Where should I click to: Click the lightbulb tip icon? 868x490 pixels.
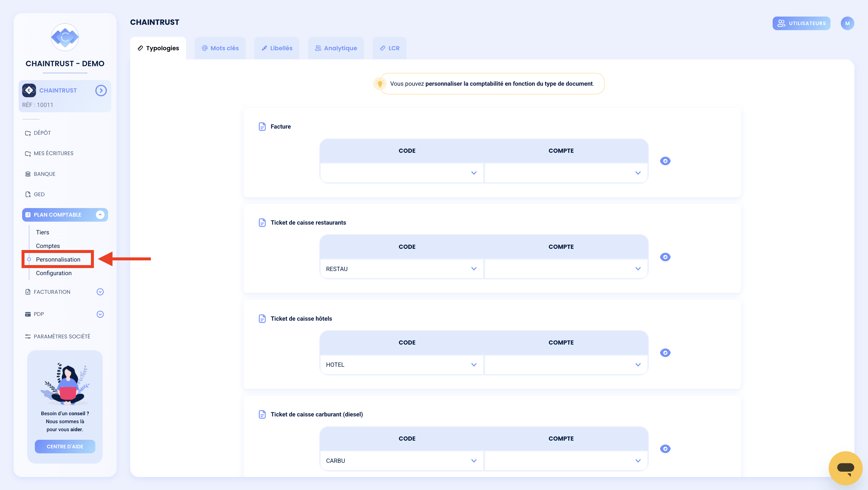click(380, 84)
